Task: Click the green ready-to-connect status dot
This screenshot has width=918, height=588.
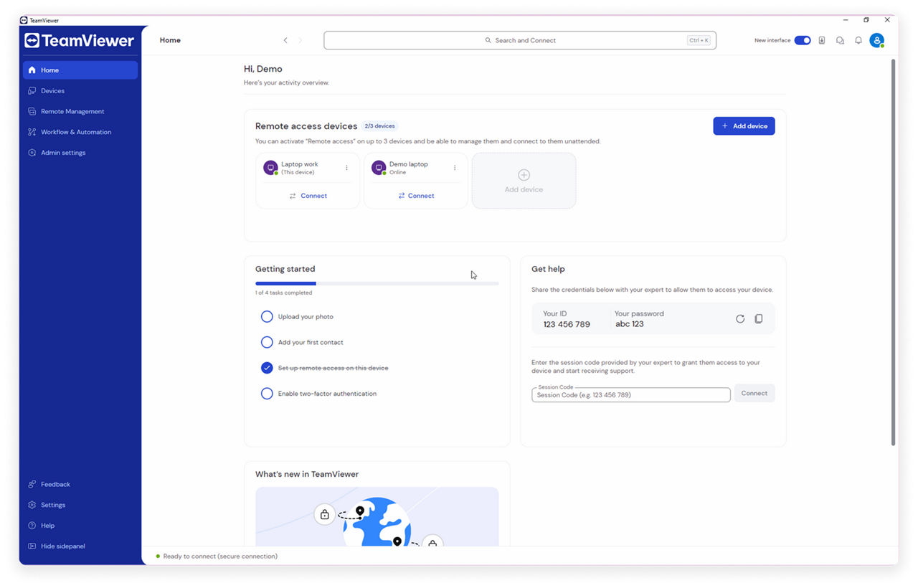Action: point(158,556)
